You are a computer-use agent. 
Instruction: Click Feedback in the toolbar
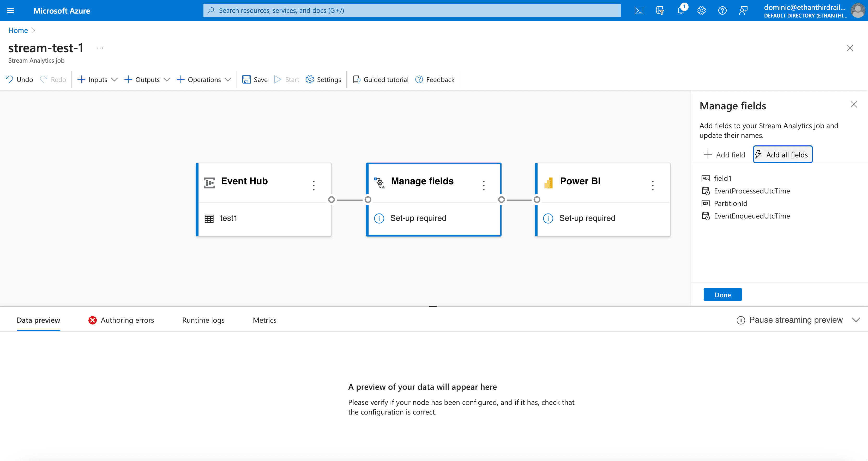[x=435, y=80]
